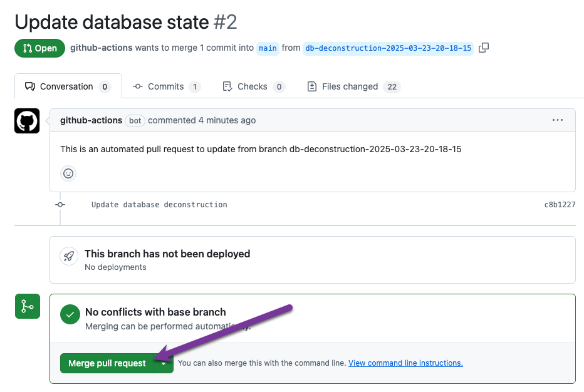Viewport: 584px width, 392px height.
Task: Click the bot label badge
Action: coord(135,121)
